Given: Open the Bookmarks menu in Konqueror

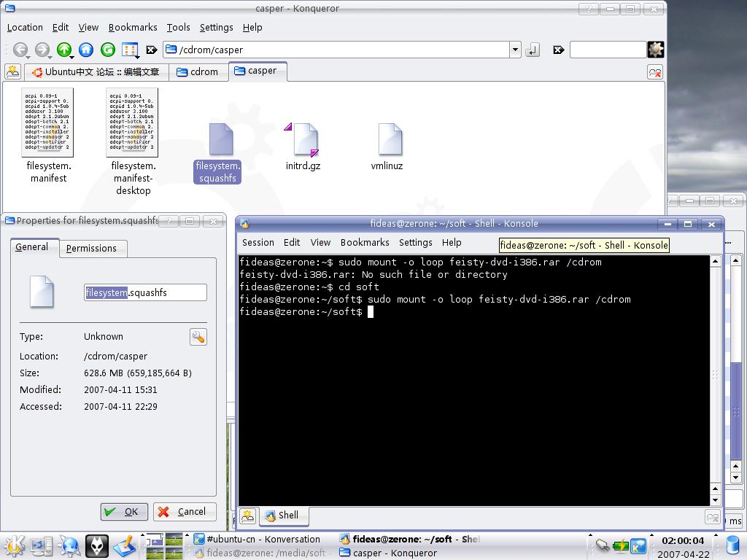Looking at the screenshot, I should click(133, 28).
